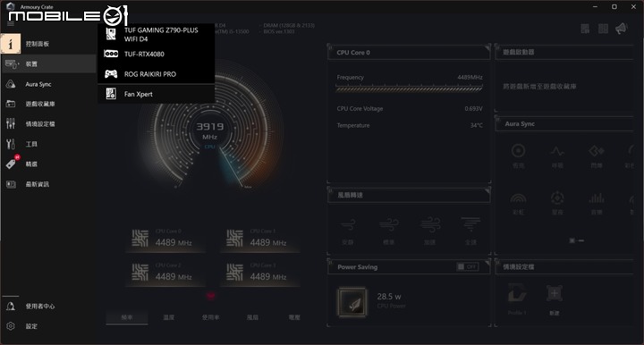
Task: Open the 控制面板 dashboard sidebar item
Action: point(48,44)
